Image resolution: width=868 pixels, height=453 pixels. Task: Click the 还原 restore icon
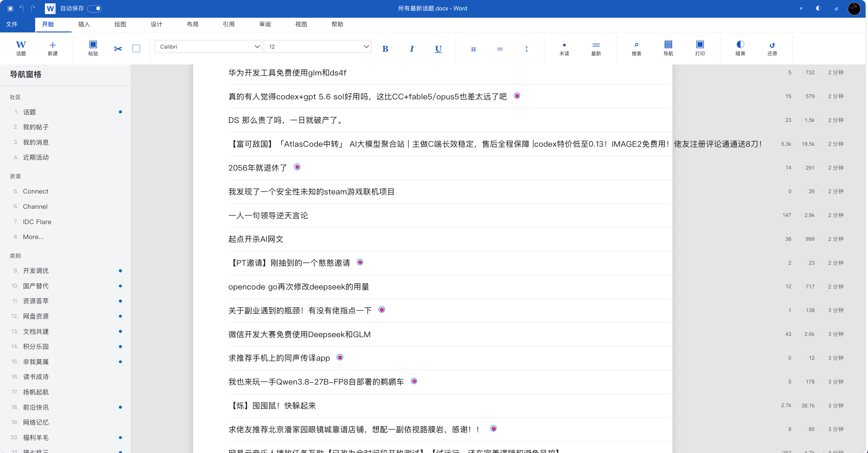772,45
